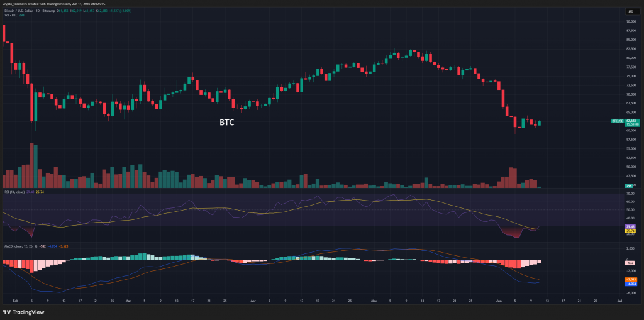The width and height of the screenshot is (644, 320).
Task: Click the Vol · BTC indicator legend
Action: [x=10, y=15]
